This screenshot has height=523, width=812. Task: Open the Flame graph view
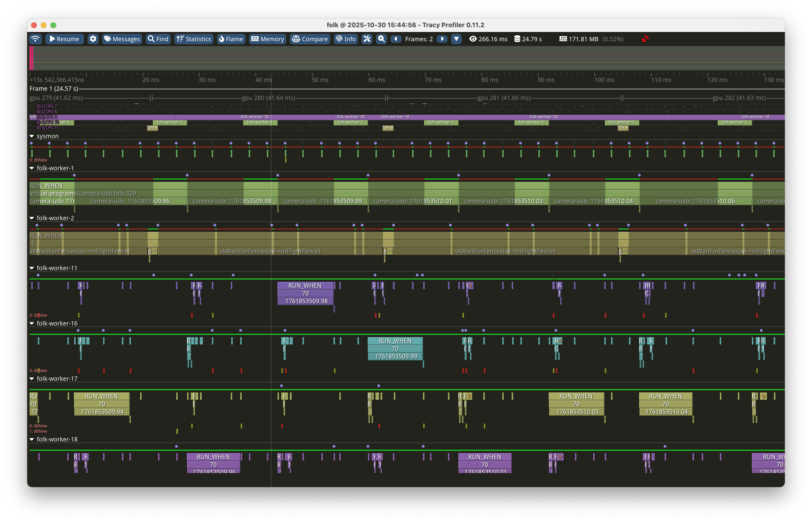point(231,39)
